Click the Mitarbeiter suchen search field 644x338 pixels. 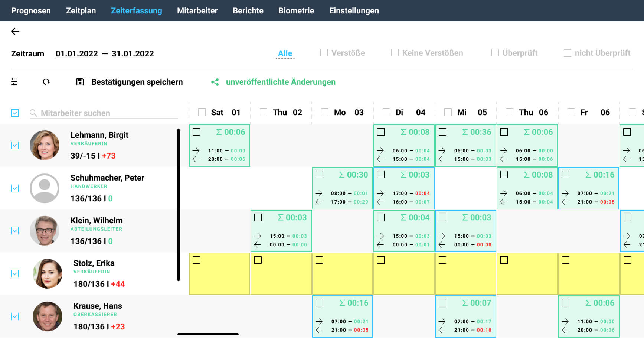click(104, 113)
